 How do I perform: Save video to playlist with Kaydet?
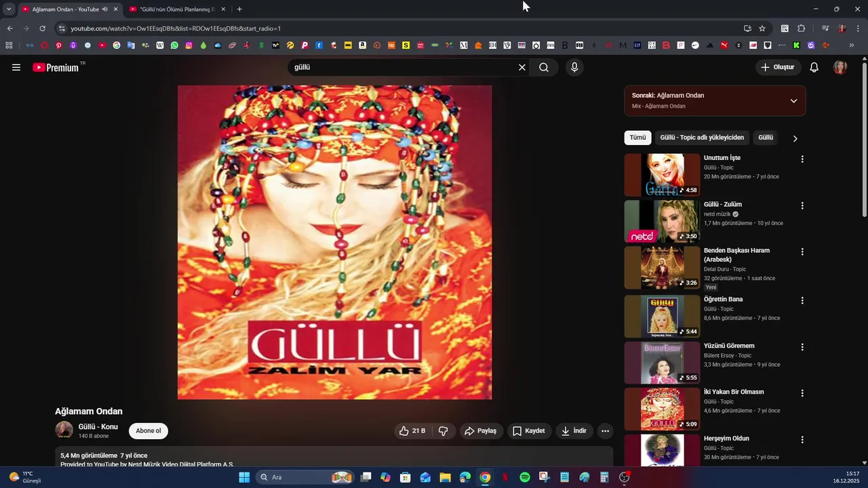pos(529,431)
